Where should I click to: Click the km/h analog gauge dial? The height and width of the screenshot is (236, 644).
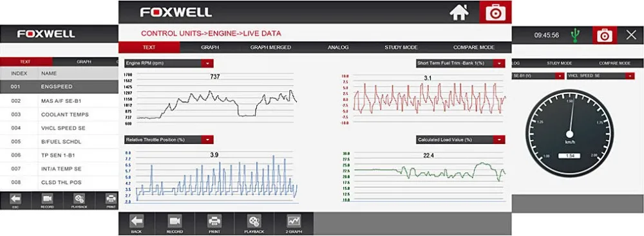569,133
